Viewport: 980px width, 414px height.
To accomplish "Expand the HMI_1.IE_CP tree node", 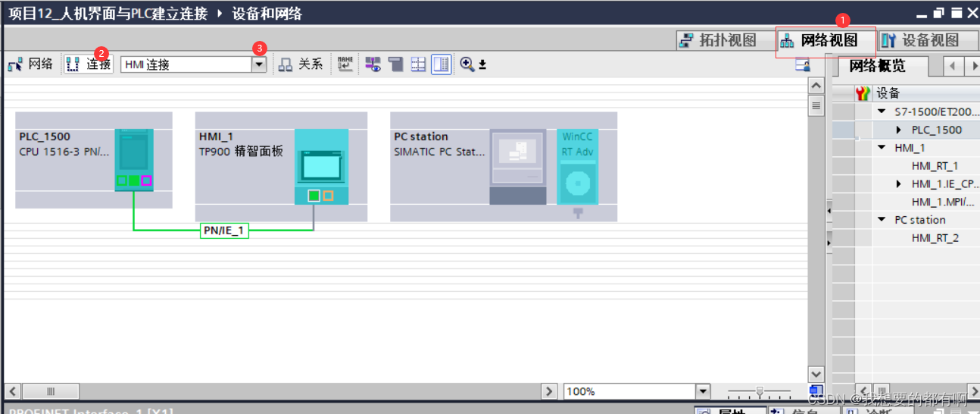I will tap(899, 183).
